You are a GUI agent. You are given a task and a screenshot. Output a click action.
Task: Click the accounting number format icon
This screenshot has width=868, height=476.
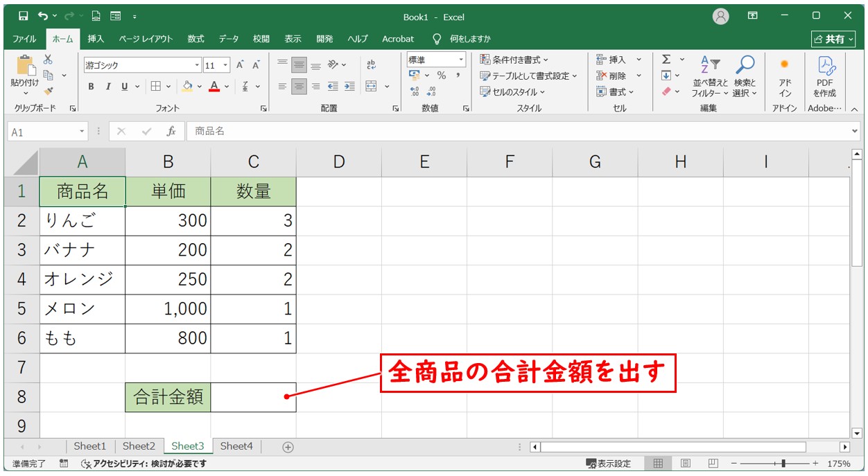tap(415, 76)
